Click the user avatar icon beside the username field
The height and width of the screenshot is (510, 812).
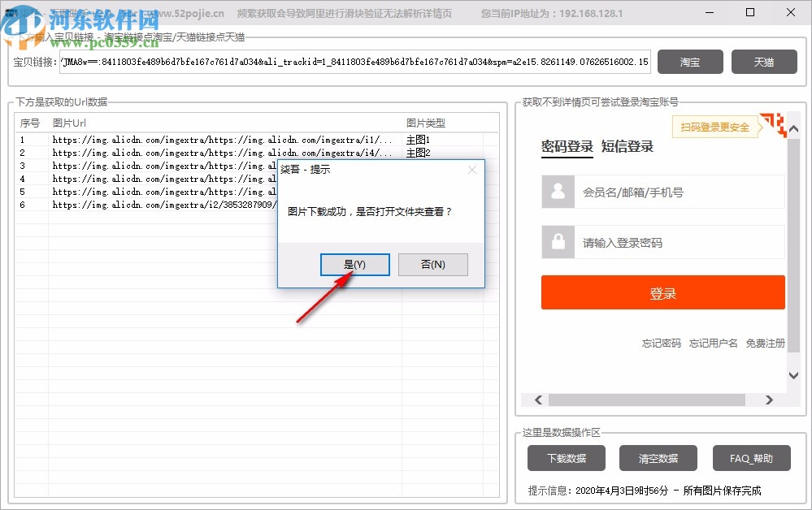point(558,192)
